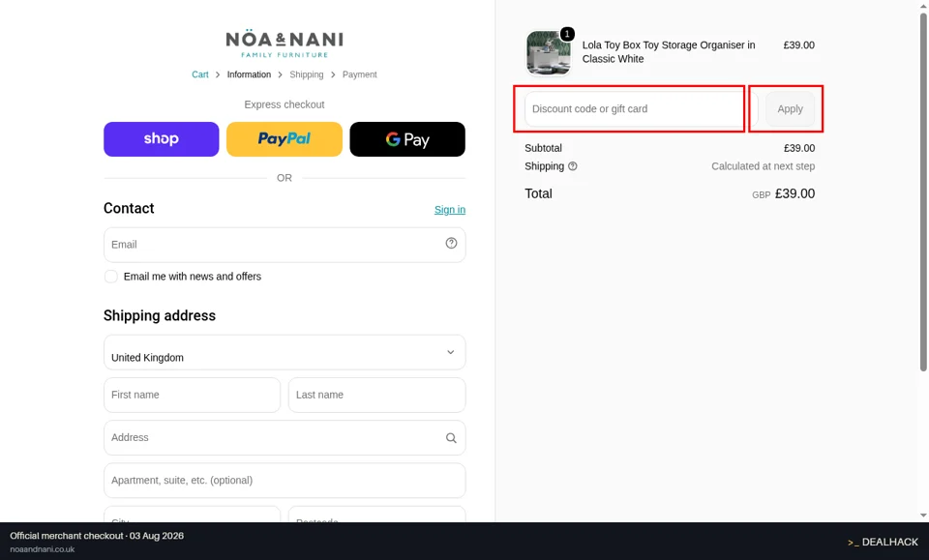Click the vertical scrollbar of the order summary

(923, 192)
